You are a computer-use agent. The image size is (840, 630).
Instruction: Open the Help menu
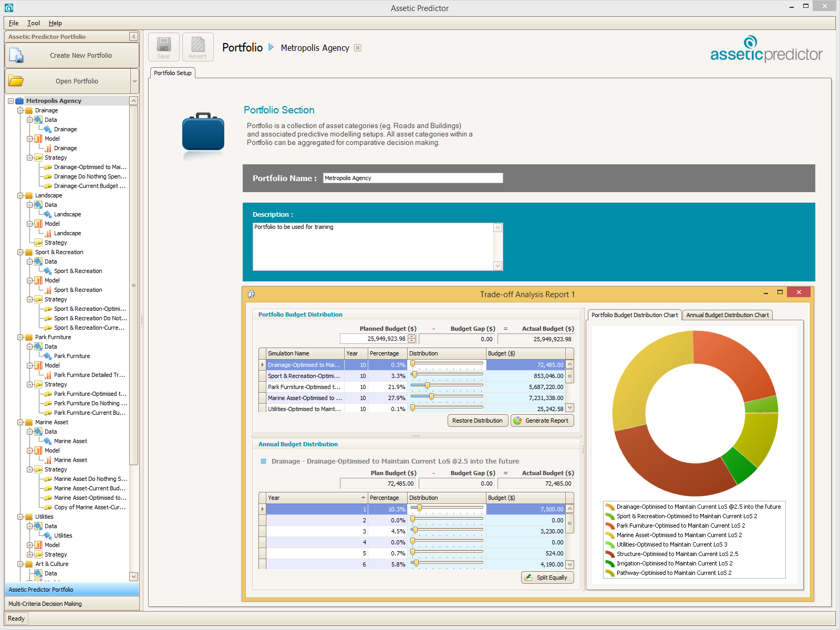[x=55, y=23]
